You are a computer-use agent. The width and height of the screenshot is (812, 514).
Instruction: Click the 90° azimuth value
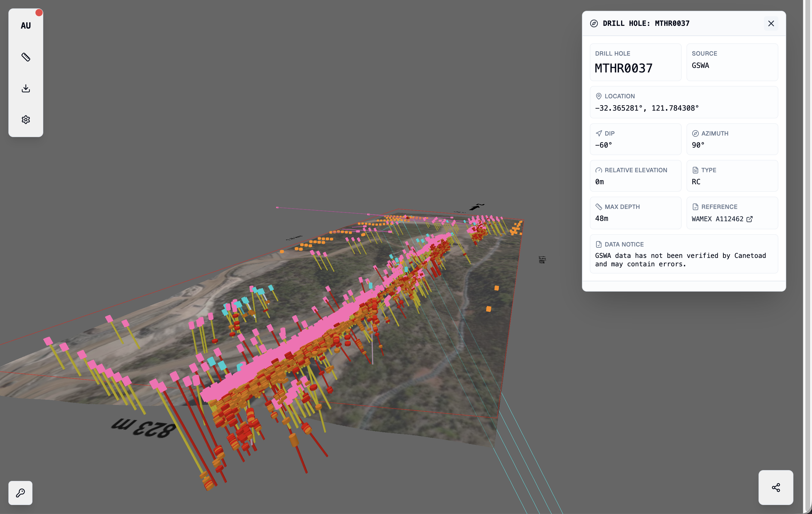tap(698, 145)
